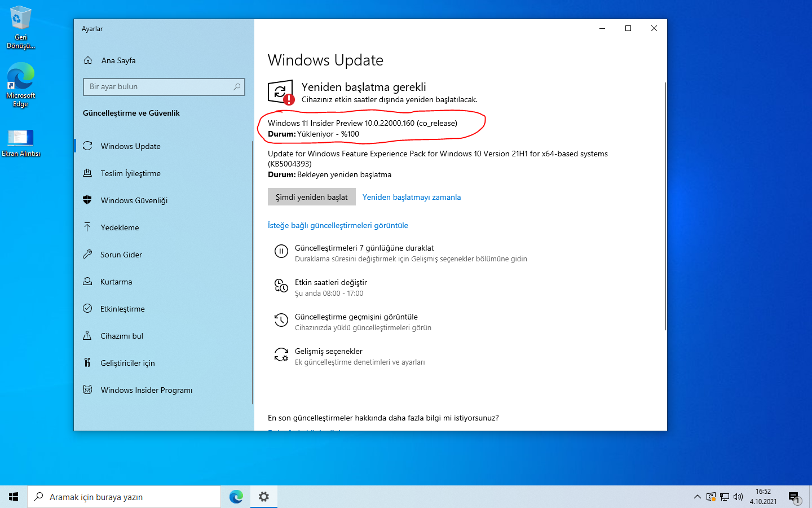Click the clock icon for Etkin saatleri değiştir
Screen dimensions: 812x508
(x=281, y=286)
